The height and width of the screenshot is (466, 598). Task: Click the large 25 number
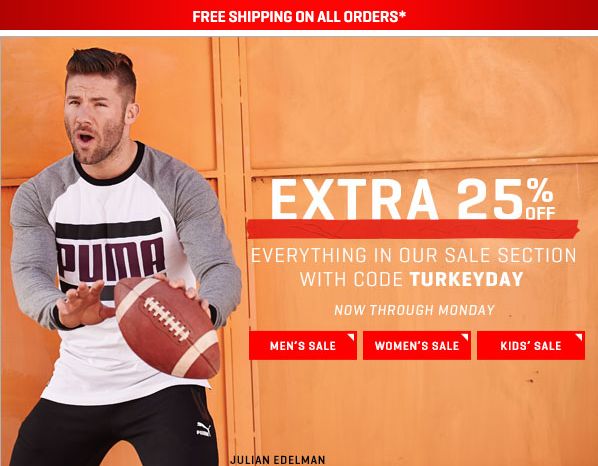pos(490,199)
